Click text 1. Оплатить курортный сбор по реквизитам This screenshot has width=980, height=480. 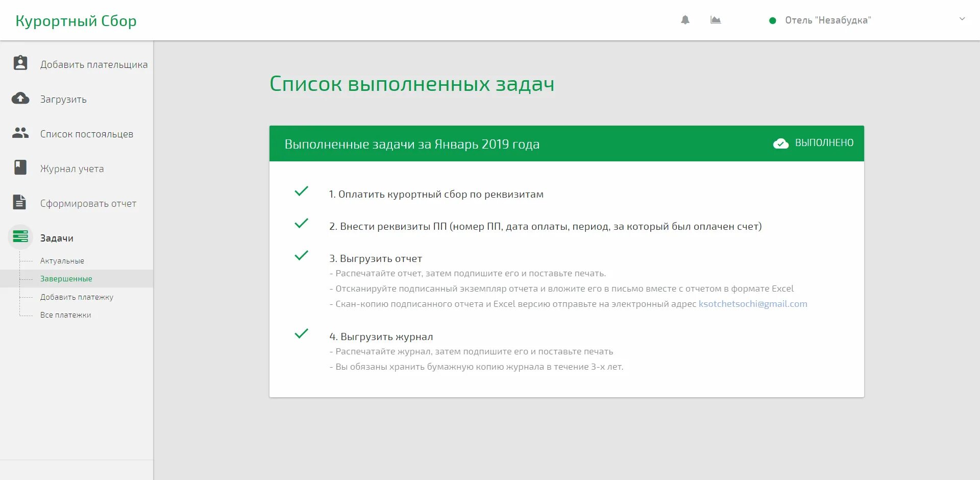(436, 194)
